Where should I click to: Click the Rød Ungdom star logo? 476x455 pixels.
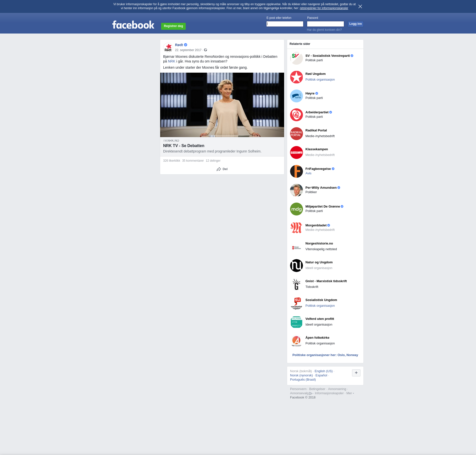pyautogui.click(x=296, y=77)
